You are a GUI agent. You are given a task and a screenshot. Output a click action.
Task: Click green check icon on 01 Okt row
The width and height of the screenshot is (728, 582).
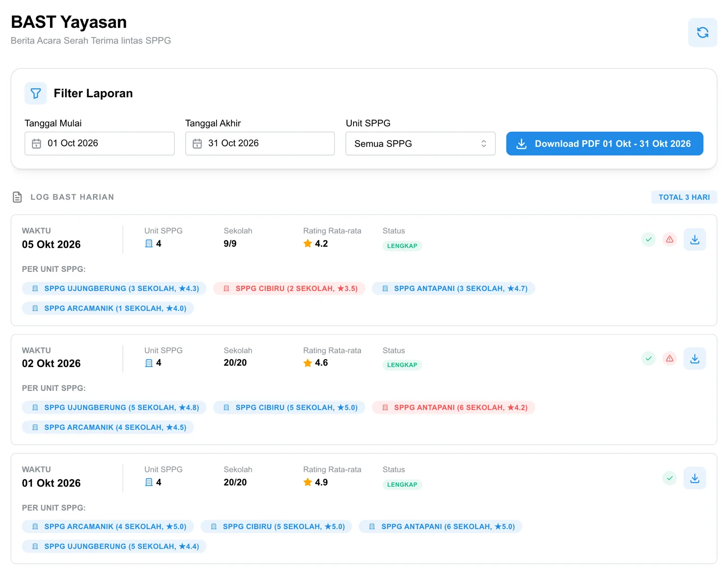[670, 478]
